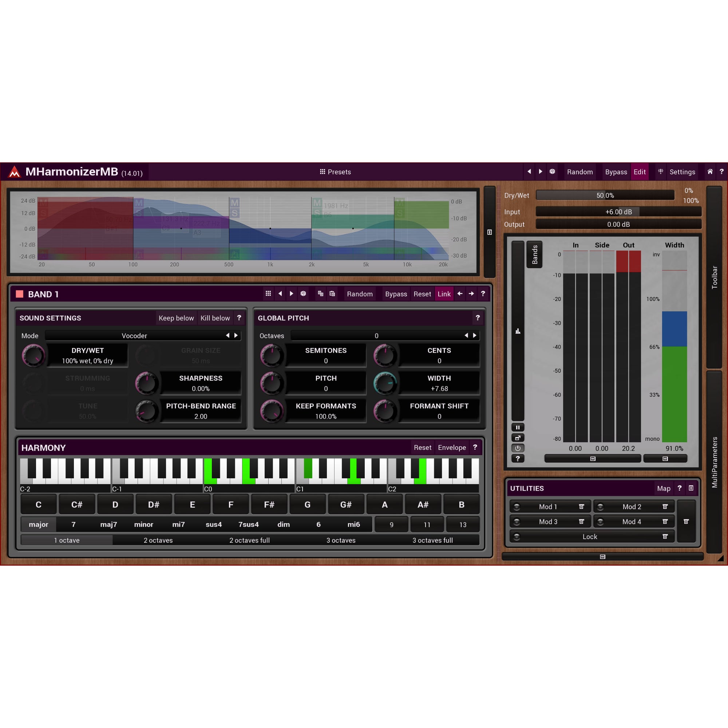Click the meters power enable icon
This screenshot has height=728, width=728.
click(518, 448)
